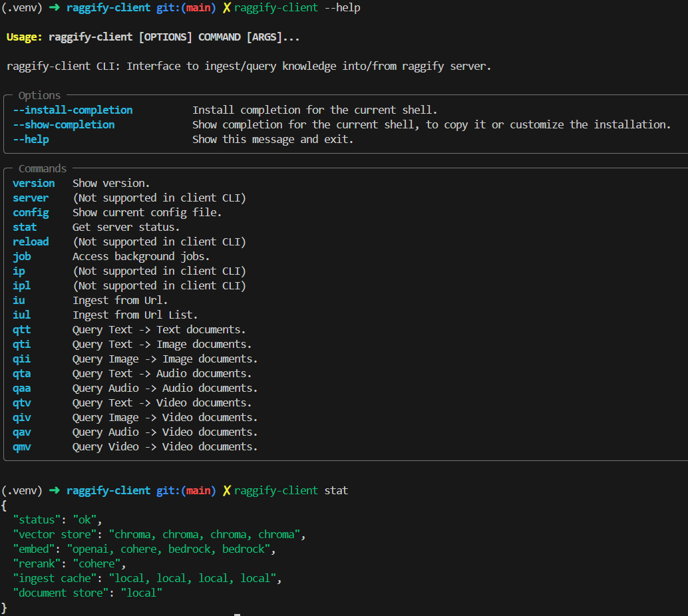688x616 pixels.
Task: Click the 'qti' command name
Action: click(x=22, y=345)
